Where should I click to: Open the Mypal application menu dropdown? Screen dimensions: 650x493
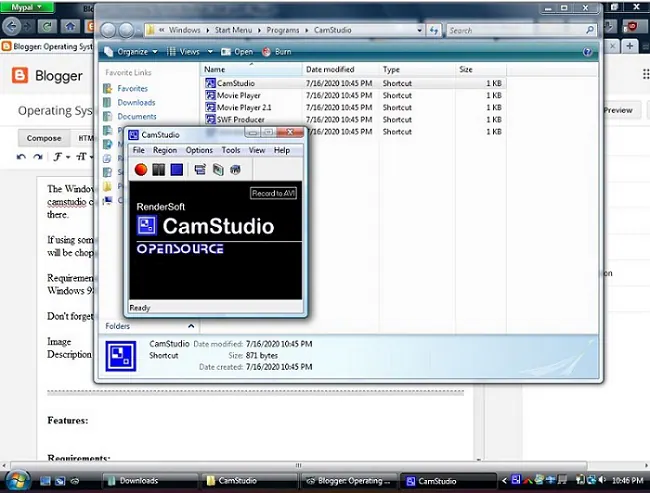click(x=27, y=7)
